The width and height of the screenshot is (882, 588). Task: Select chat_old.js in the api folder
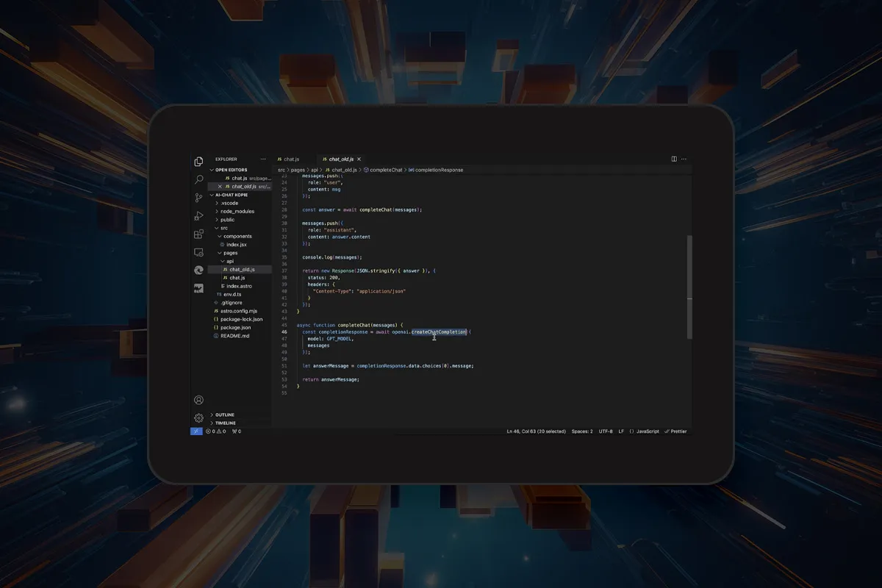(x=242, y=270)
